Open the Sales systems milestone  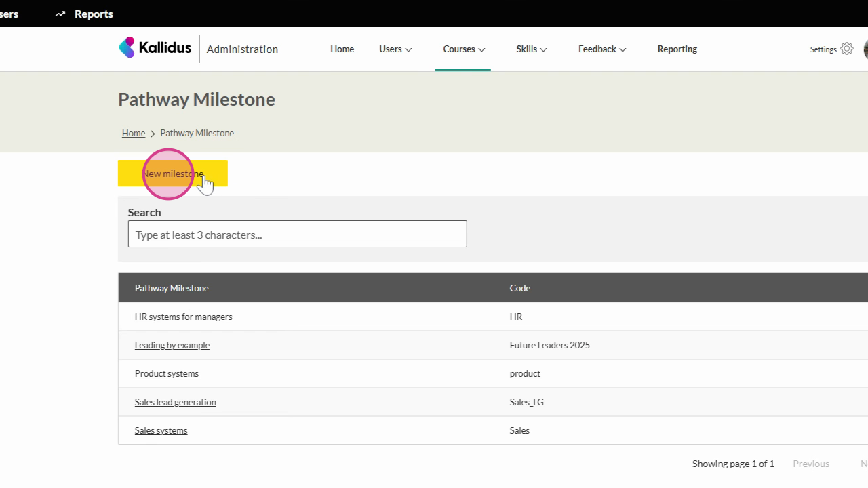(161, 430)
